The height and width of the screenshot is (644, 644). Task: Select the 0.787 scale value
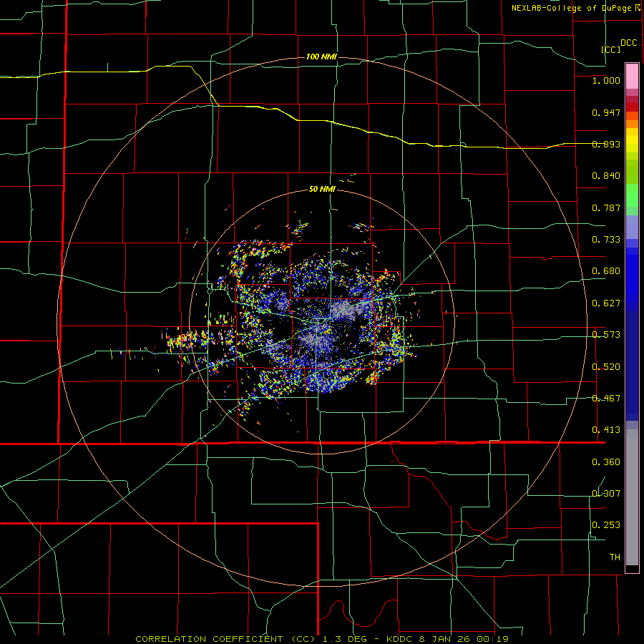606,208
